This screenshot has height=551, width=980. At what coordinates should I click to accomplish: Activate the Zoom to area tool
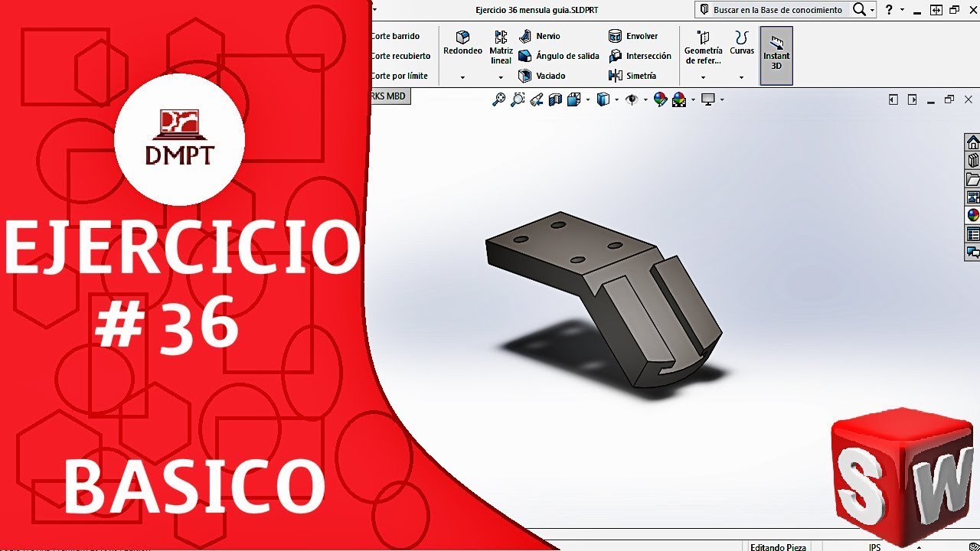518,99
